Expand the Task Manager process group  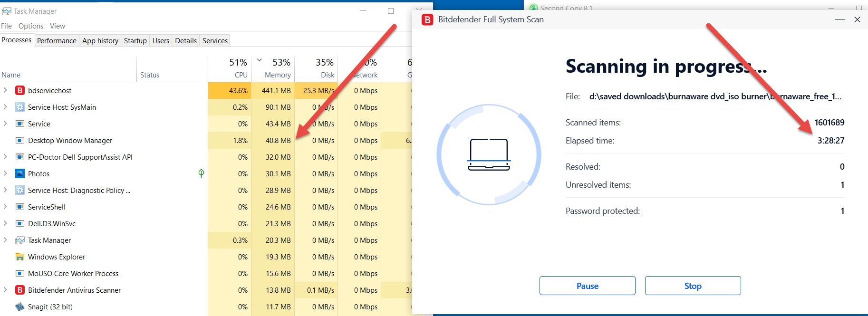coord(5,239)
